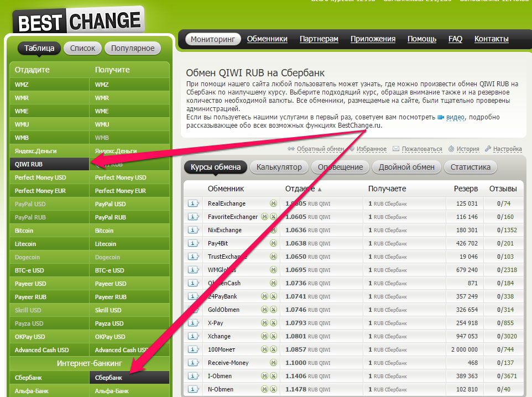
Task: Open info icon for FavoriteExchanger row
Action: coord(193,217)
